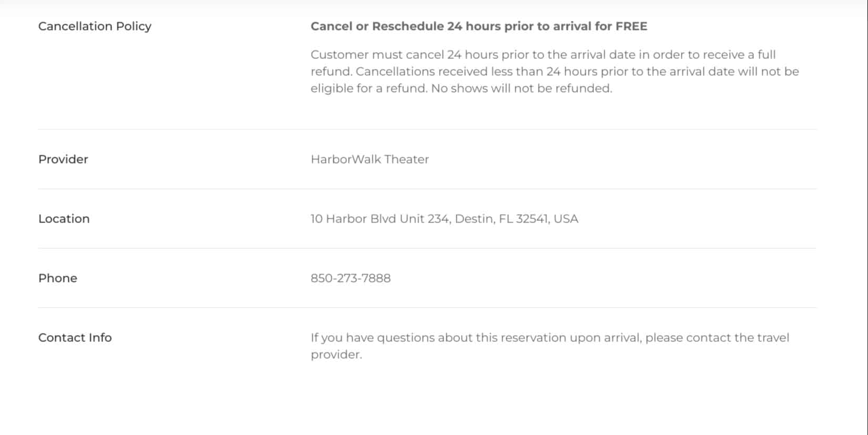Click the contact travel provider text
The image size is (868, 435).
(x=550, y=346)
